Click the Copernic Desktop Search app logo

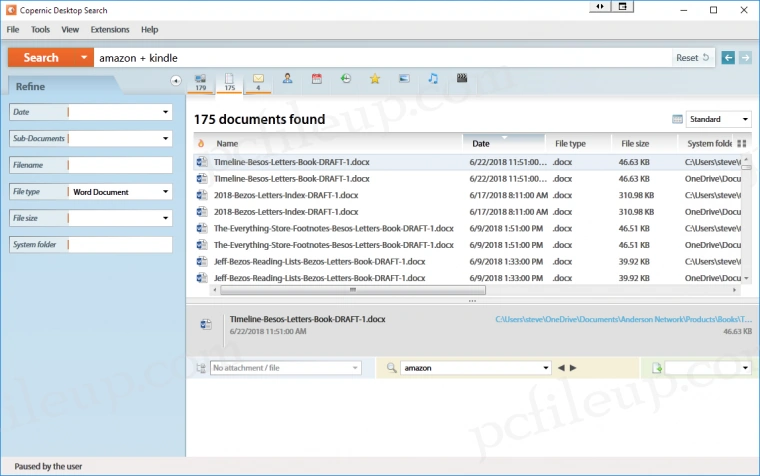click(11, 10)
